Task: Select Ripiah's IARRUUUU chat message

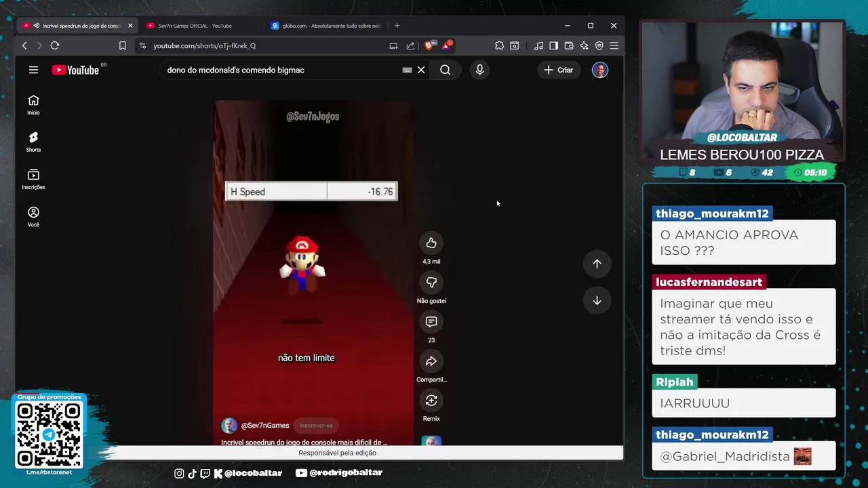Action: coord(744,403)
